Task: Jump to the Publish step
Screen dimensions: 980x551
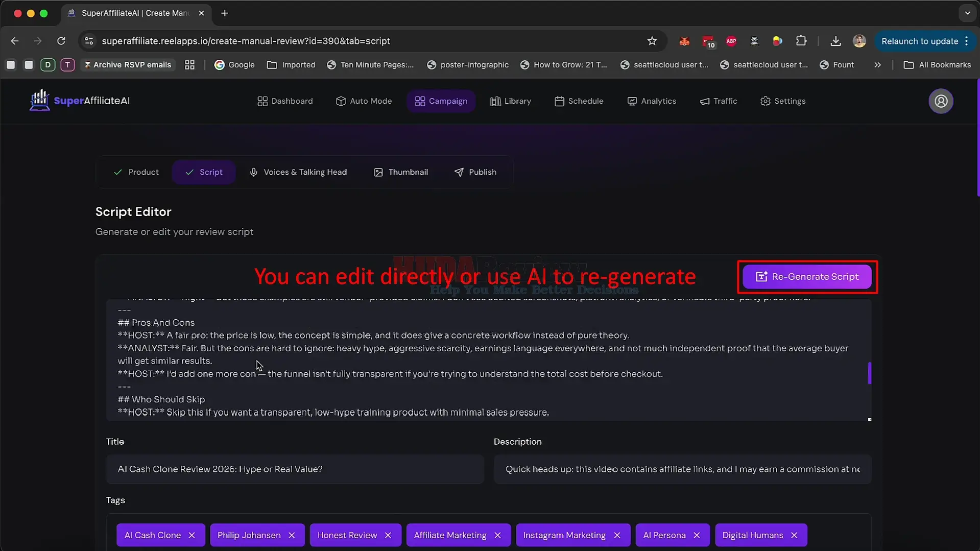Action: [475, 172]
